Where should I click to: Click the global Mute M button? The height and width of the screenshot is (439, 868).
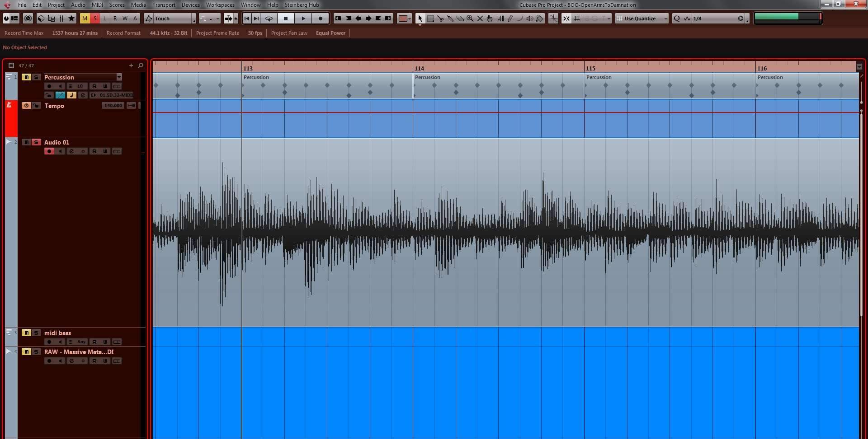85,19
